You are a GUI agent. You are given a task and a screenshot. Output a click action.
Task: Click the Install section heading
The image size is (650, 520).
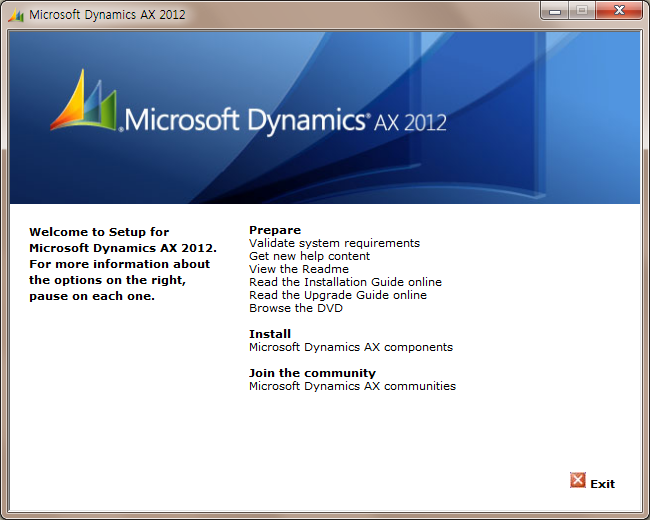[270, 334]
